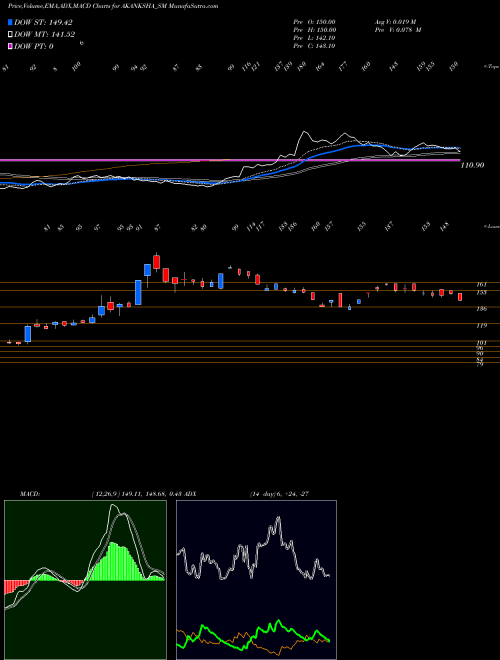Click the 110.90 price label
The image size is (500, 660).
pos(472,165)
